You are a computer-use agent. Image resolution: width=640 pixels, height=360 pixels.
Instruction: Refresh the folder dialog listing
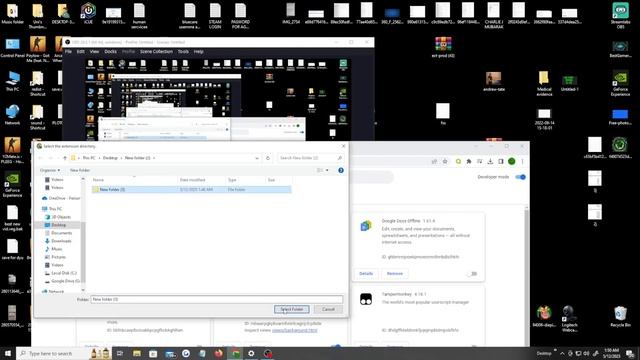268,158
